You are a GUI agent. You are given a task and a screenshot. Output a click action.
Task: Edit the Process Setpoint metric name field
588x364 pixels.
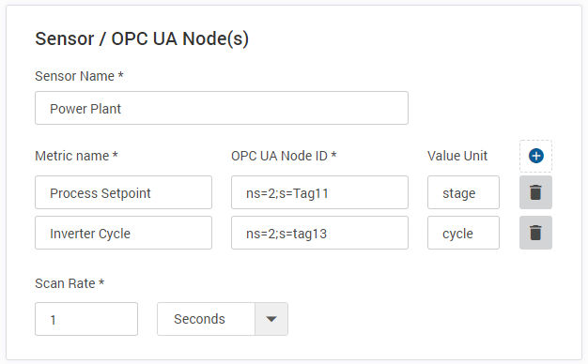pyautogui.click(x=123, y=192)
